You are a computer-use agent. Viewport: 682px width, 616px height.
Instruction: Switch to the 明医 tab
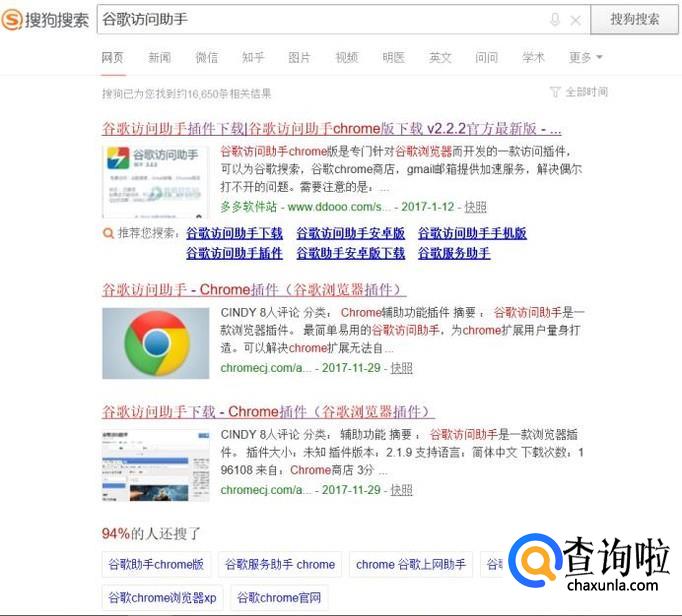pos(394,57)
